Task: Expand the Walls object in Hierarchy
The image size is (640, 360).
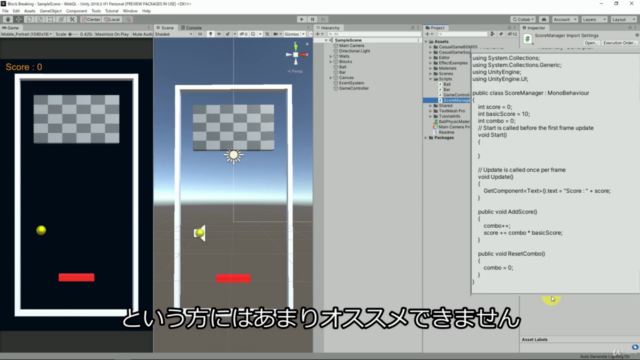Action: coord(331,56)
